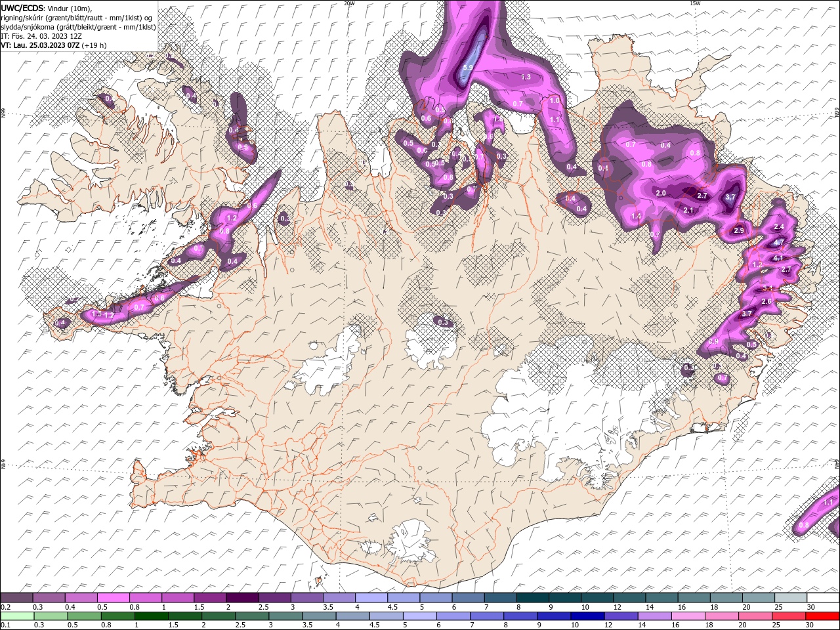
Task: Click the '12' label under the upper legend
Action: coord(618,607)
